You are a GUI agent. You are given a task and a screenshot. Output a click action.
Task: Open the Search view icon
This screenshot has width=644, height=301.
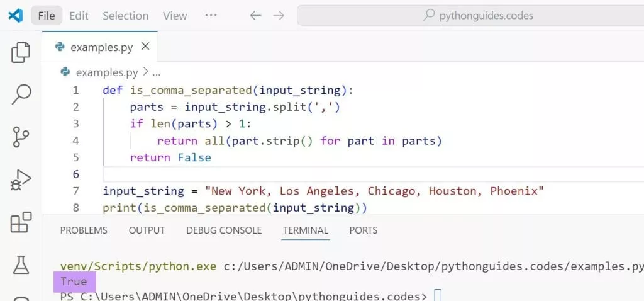click(21, 94)
